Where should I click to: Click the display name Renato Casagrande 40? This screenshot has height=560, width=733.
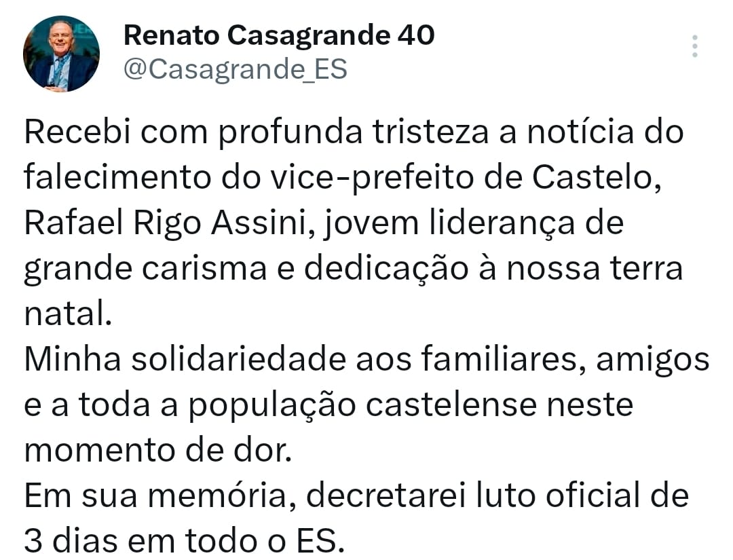pos(279,35)
